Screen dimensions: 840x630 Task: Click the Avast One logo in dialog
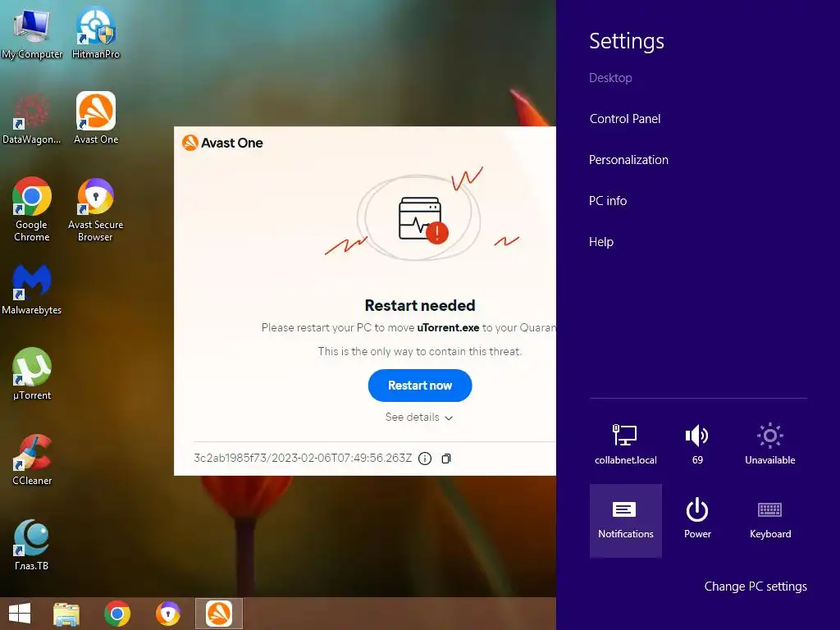click(222, 143)
